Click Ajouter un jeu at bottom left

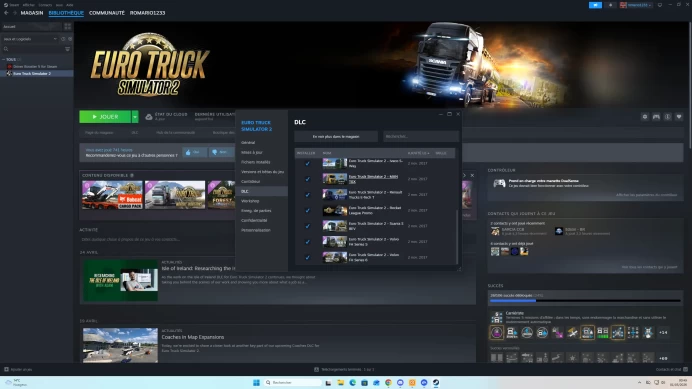click(x=18, y=370)
